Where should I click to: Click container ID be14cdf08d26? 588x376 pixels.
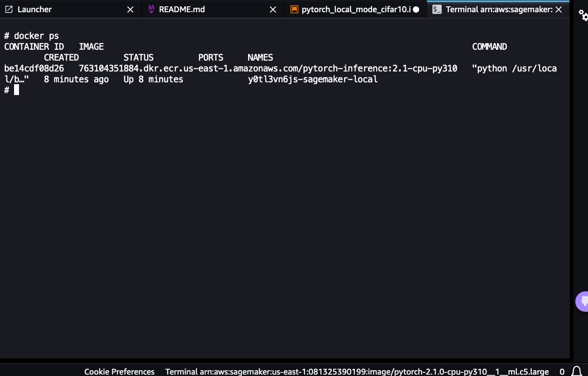point(34,68)
